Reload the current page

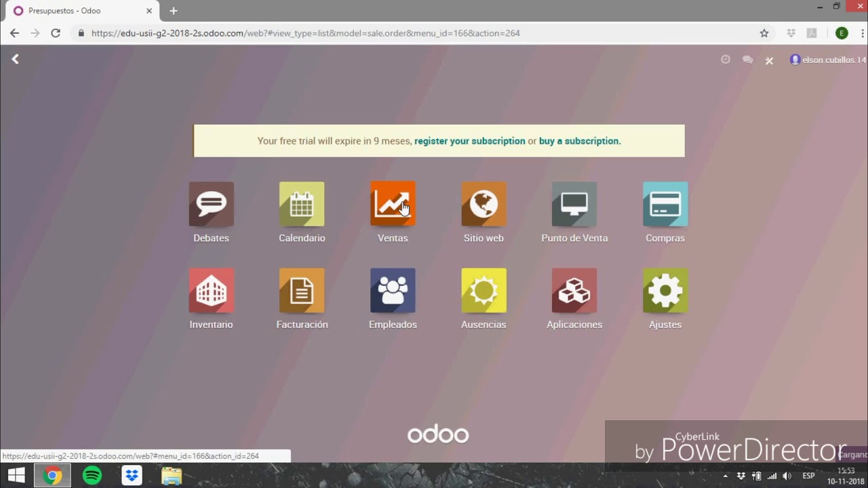click(x=56, y=33)
